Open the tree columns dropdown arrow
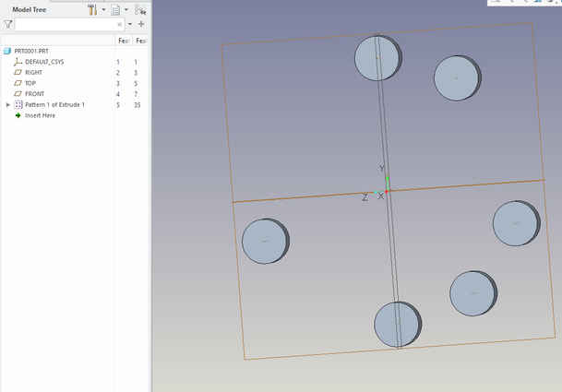This screenshot has height=392, width=562. coord(127,9)
